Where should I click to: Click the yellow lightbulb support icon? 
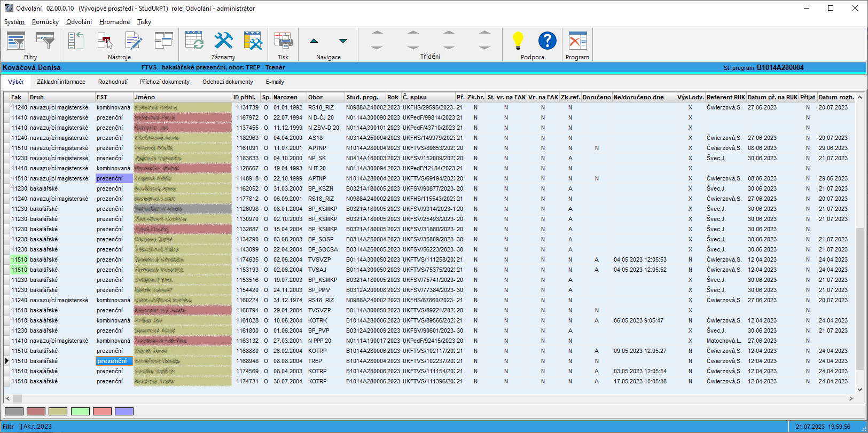pyautogui.click(x=518, y=41)
